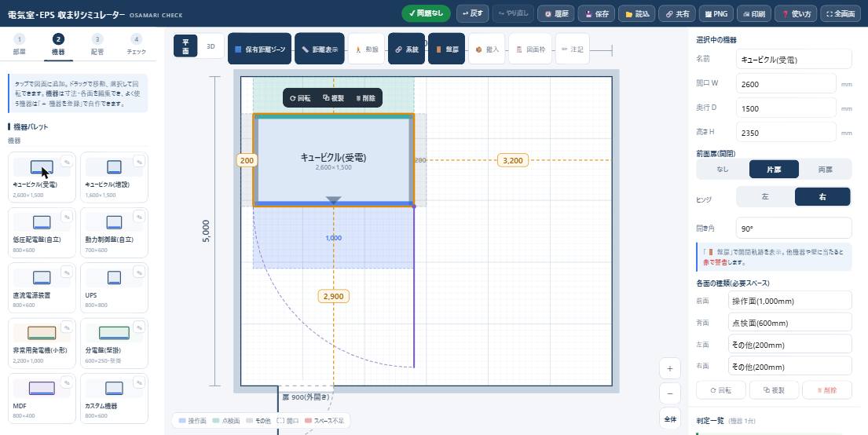Viewport: 868px width, 435px height.
Task: Click the edit pencil on キュービクル(増設) card
Action: [x=139, y=163]
